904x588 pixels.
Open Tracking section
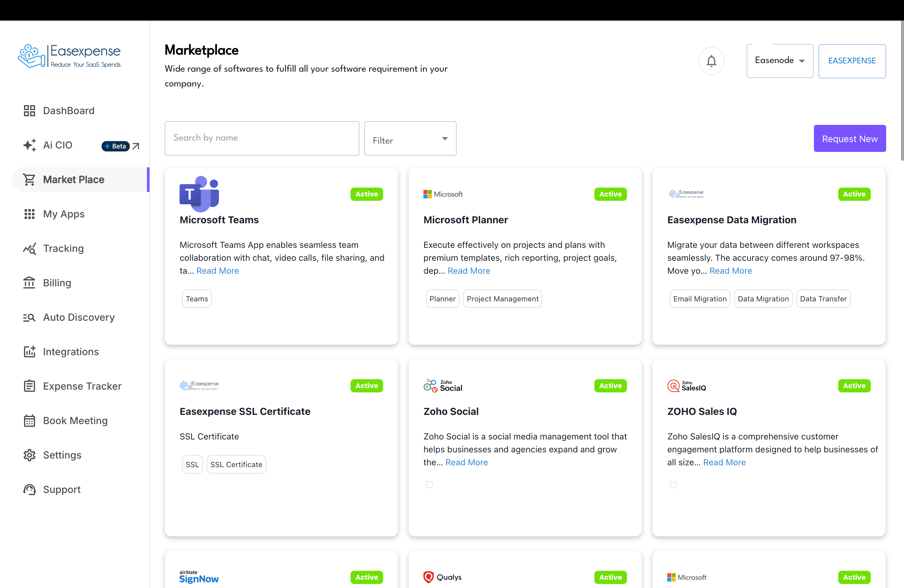pos(63,248)
